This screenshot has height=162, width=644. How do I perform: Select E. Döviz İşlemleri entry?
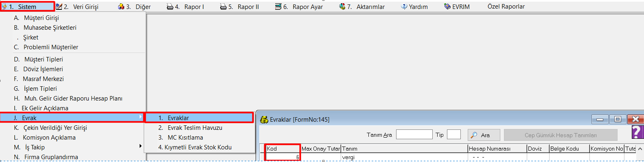pyautogui.click(x=73, y=69)
